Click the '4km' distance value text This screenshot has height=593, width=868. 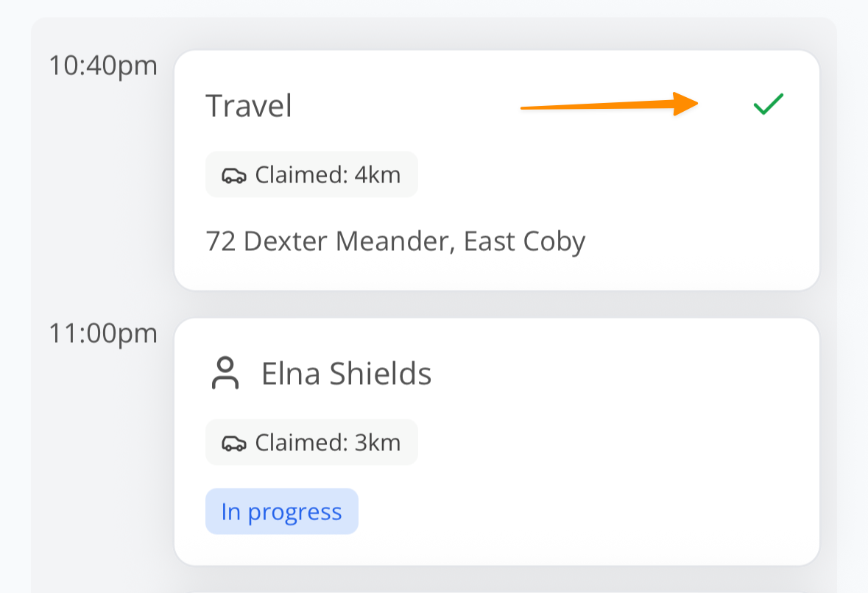377,175
